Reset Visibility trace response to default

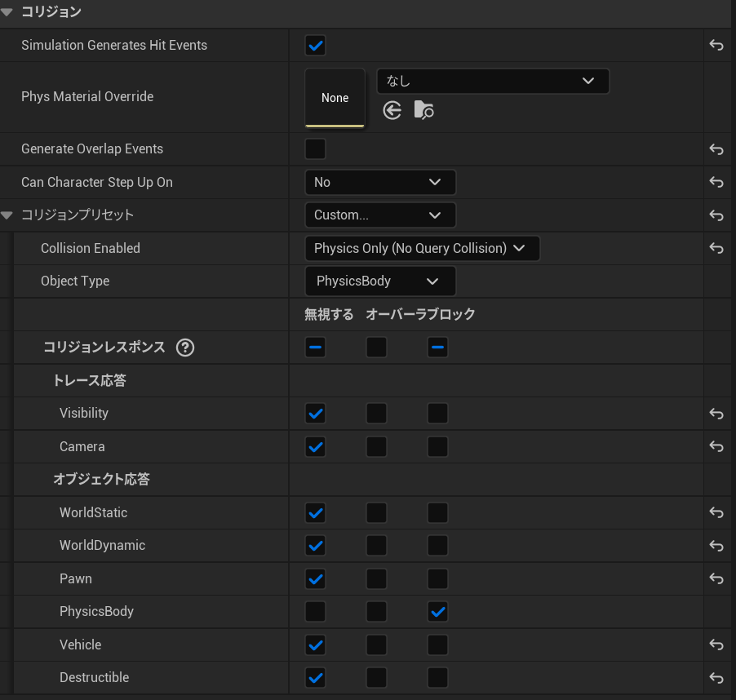coord(716,414)
